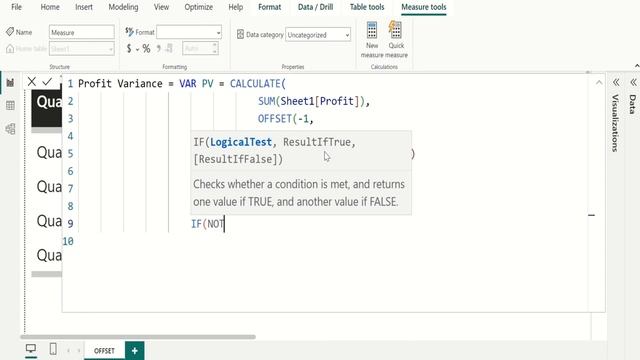Go to next page arrow
The height and width of the screenshot is (360, 640).
pos(78,351)
